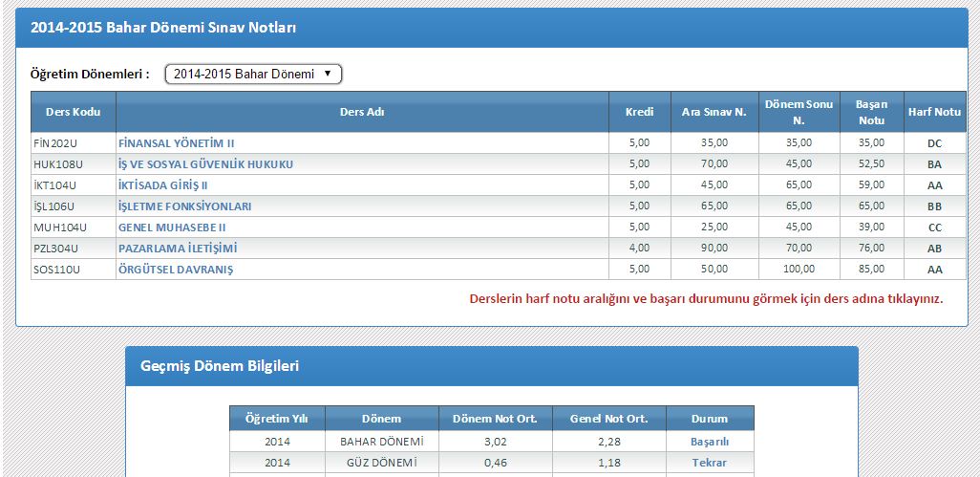Click the Durum column header

coord(710,419)
